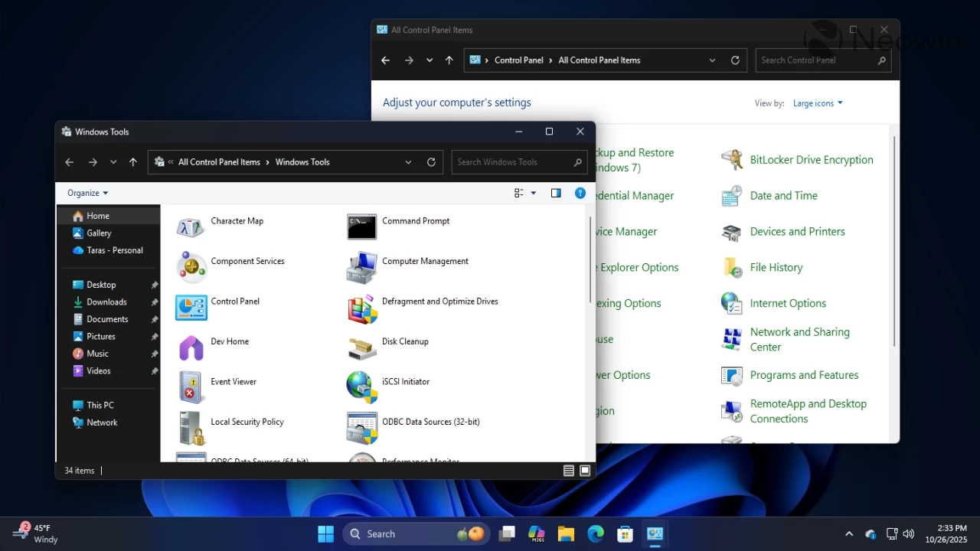This screenshot has width=980, height=551.
Task: Open the Organize dropdown
Action: [85, 193]
